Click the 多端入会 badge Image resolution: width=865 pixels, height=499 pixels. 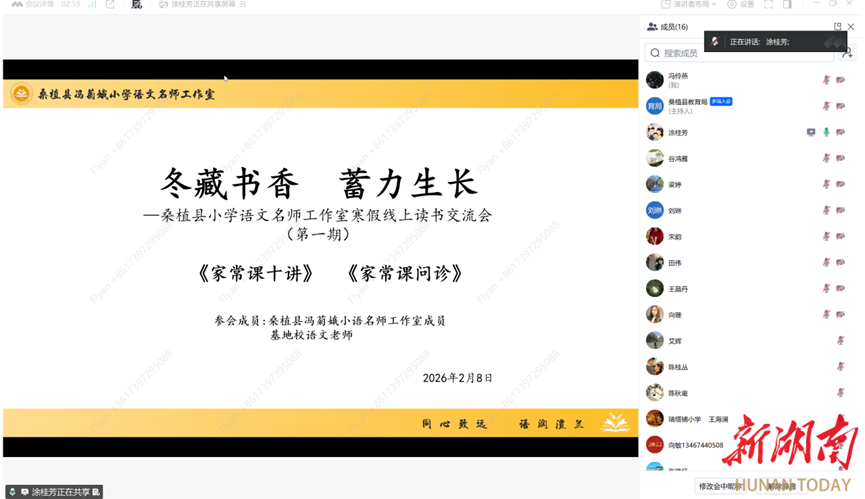721,101
